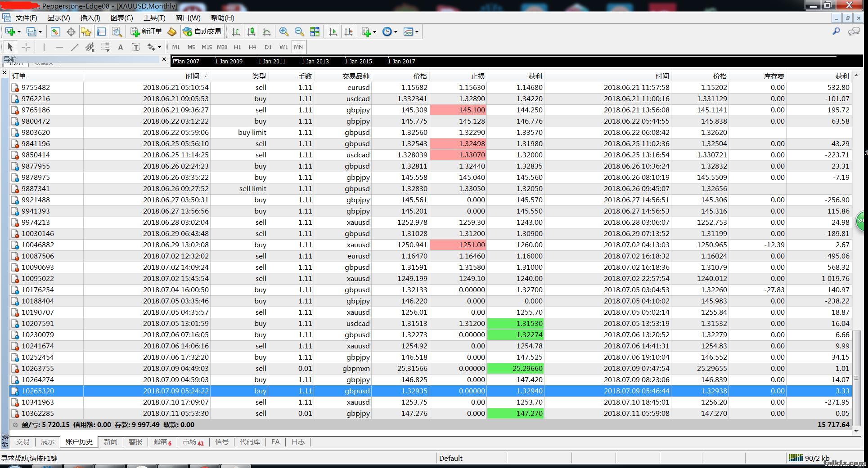Click the zoom in magnifier

tap(284, 31)
